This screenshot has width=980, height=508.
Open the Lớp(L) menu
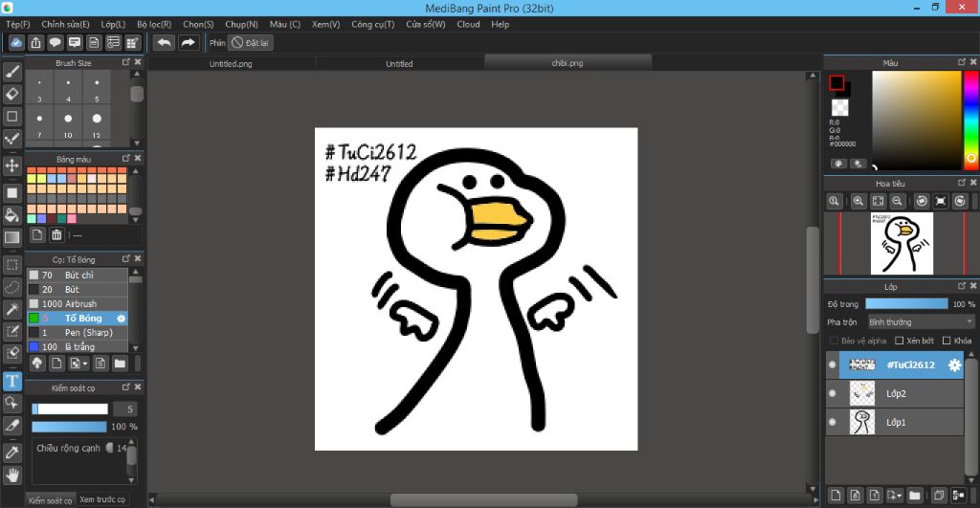pos(113,24)
